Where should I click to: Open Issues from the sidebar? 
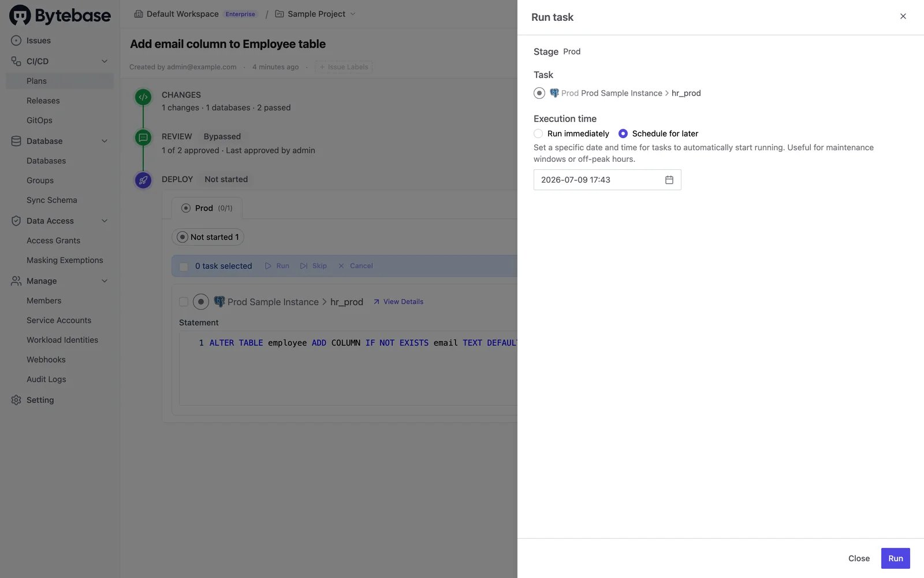click(x=38, y=40)
